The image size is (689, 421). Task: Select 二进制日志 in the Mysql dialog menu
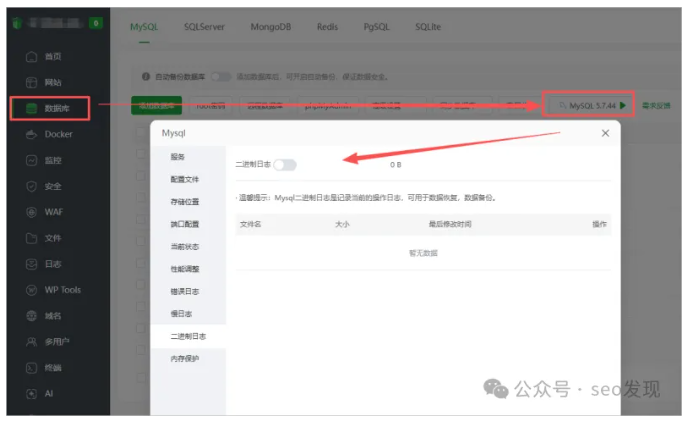point(188,336)
